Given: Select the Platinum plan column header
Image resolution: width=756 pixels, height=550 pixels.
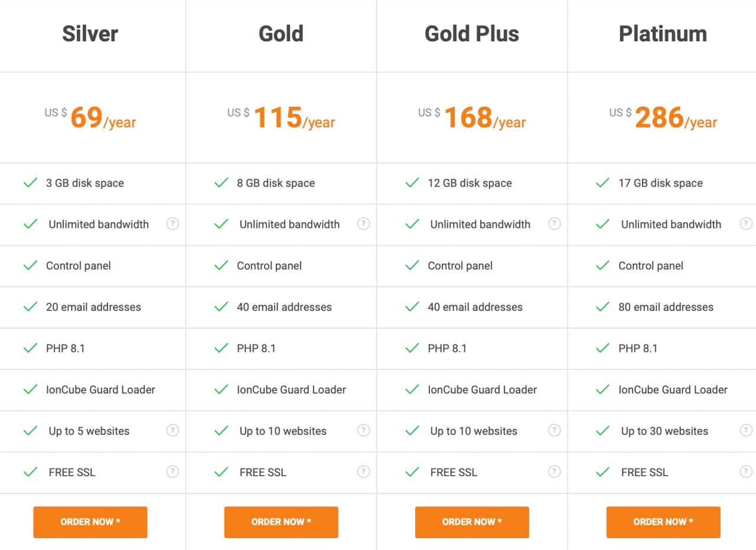Looking at the screenshot, I should (662, 34).
